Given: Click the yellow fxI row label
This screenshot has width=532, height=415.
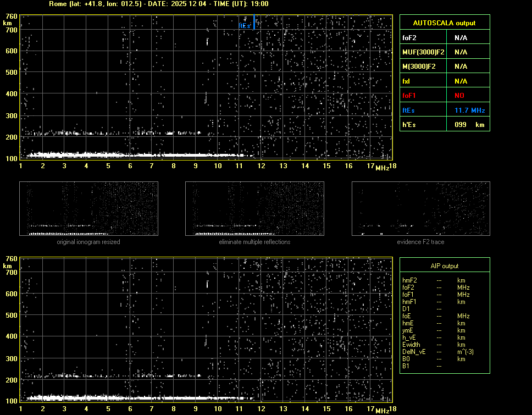Looking at the screenshot, I should coord(407,81).
